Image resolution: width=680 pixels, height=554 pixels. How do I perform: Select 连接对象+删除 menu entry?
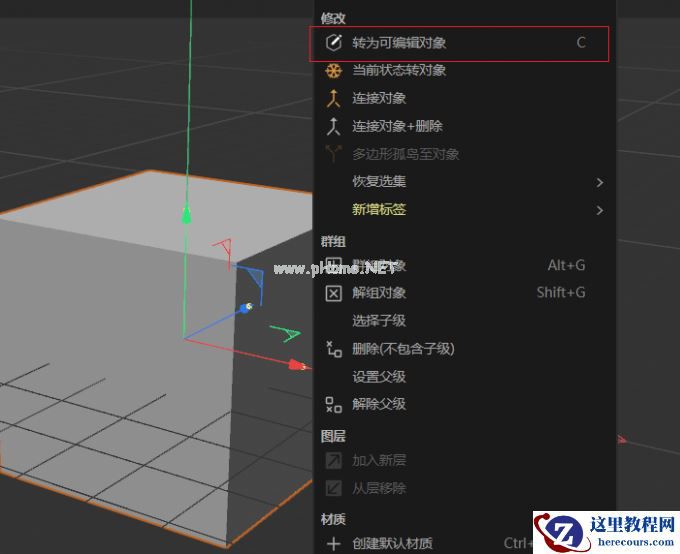click(464, 126)
